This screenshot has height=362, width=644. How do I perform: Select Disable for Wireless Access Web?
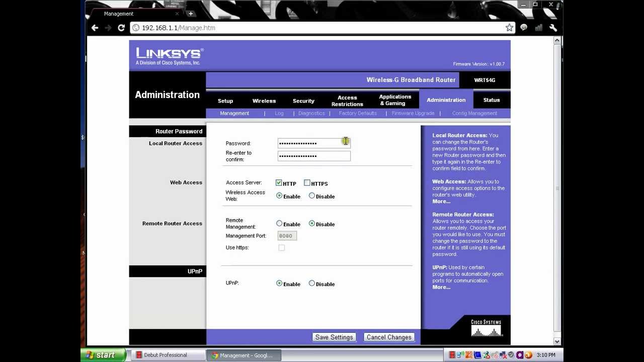pos(312,196)
